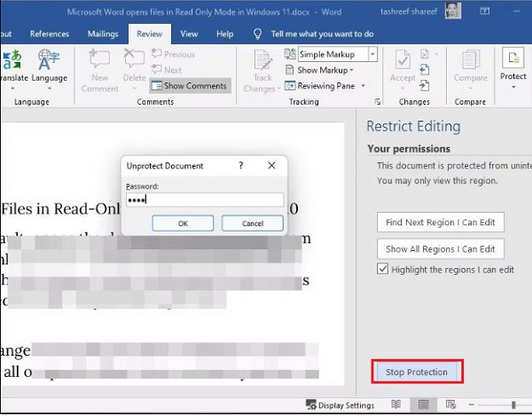
Task: Toggle the Reviewing Pane button
Action: [x=320, y=86]
